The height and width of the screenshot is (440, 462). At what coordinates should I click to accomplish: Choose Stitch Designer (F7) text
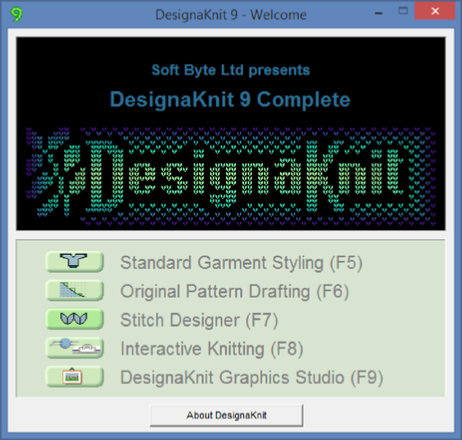point(199,320)
